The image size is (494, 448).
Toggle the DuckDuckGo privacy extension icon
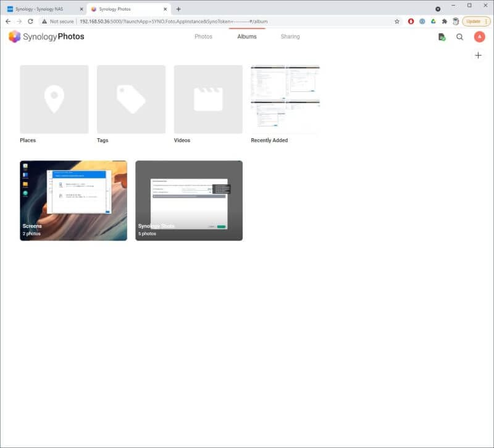(x=422, y=21)
